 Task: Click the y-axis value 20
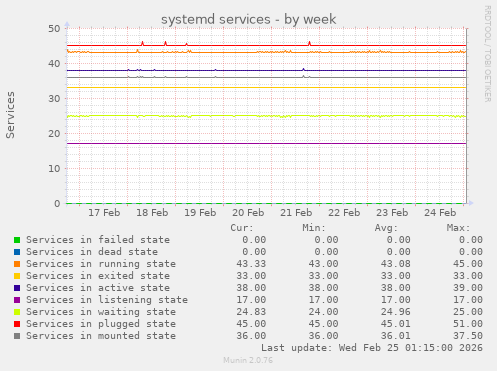click(x=54, y=134)
